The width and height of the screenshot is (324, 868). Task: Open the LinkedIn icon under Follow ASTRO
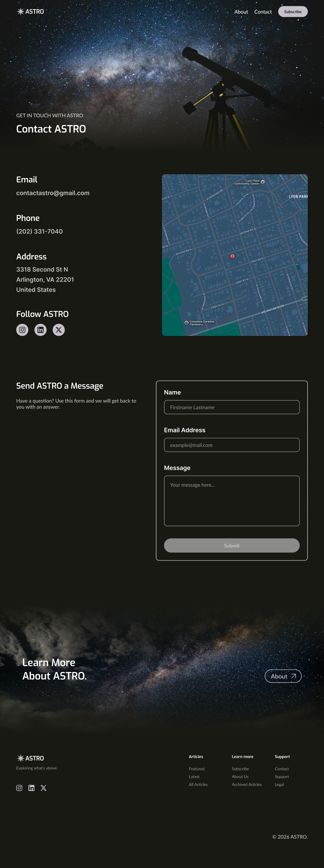pyautogui.click(x=40, y=330)
